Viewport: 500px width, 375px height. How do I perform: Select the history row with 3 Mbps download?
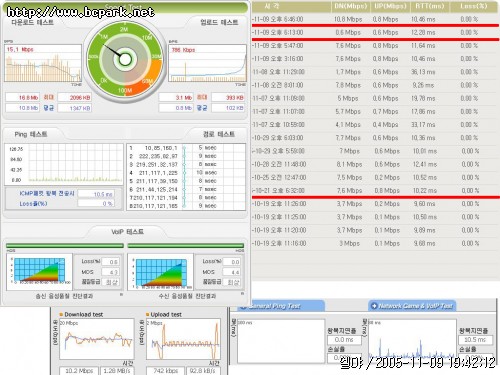pyautogui.click(x=376, y=243)
